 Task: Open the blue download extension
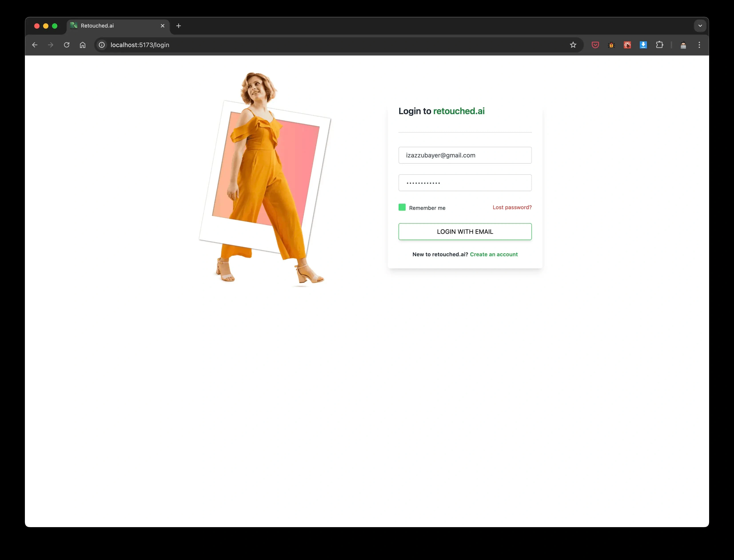pos(643,45)
